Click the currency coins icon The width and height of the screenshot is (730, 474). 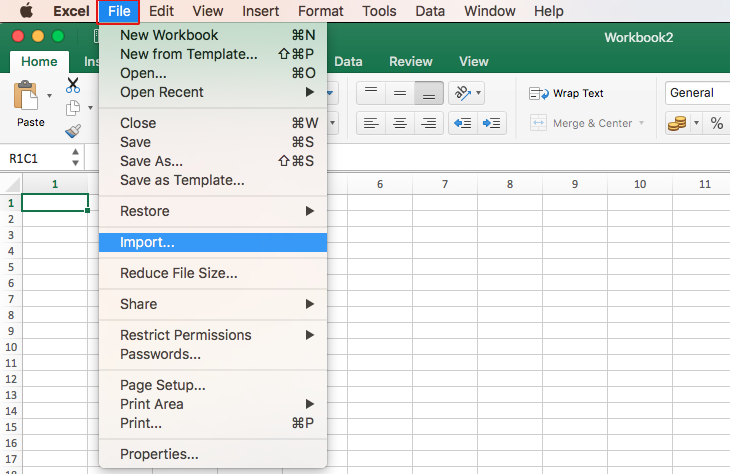pyautogui.click(x=677, y=123)
